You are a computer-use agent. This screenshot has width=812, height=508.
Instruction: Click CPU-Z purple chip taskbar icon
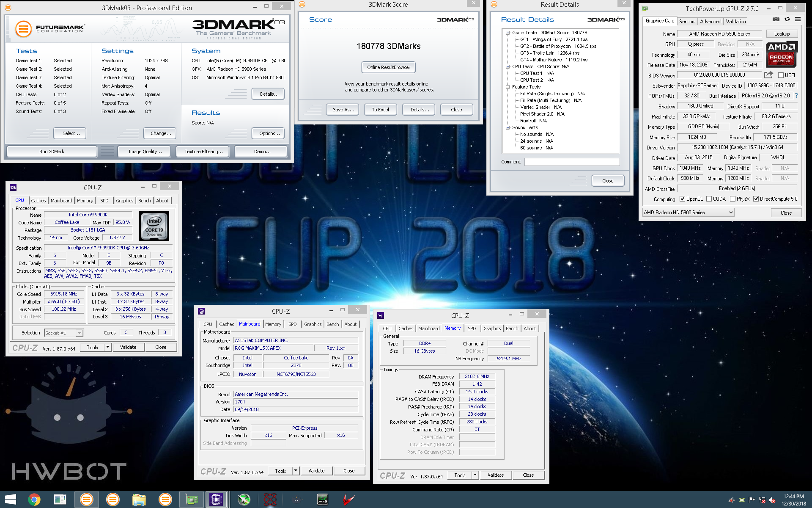(216, 500)
